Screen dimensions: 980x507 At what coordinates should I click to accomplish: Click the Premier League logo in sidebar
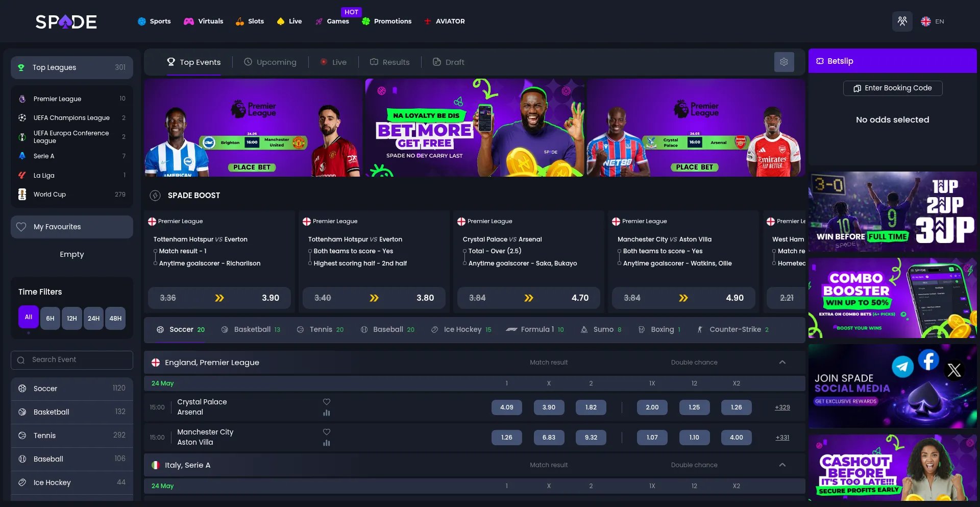click(x=22, y=99)
